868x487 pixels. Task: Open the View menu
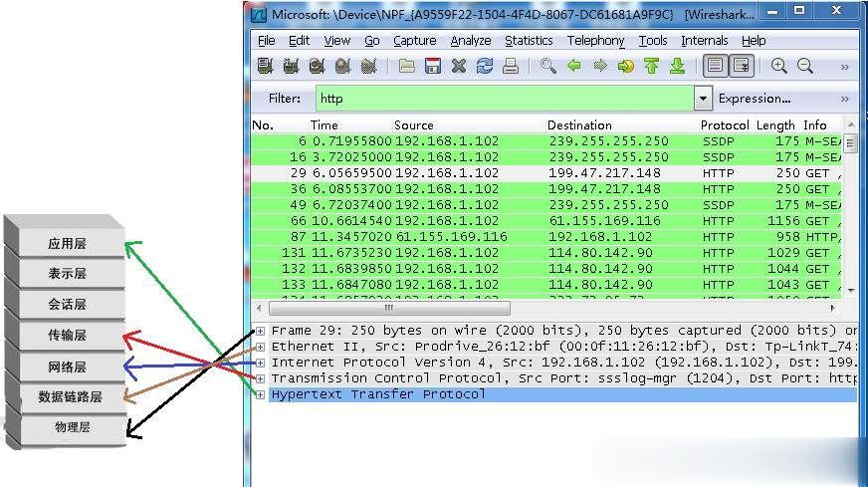pos(336,41)
